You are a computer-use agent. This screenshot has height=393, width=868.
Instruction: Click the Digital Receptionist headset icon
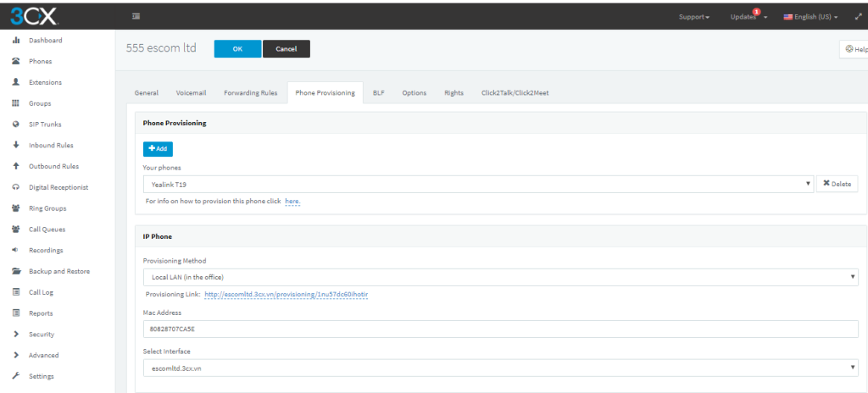coord(16,187)
